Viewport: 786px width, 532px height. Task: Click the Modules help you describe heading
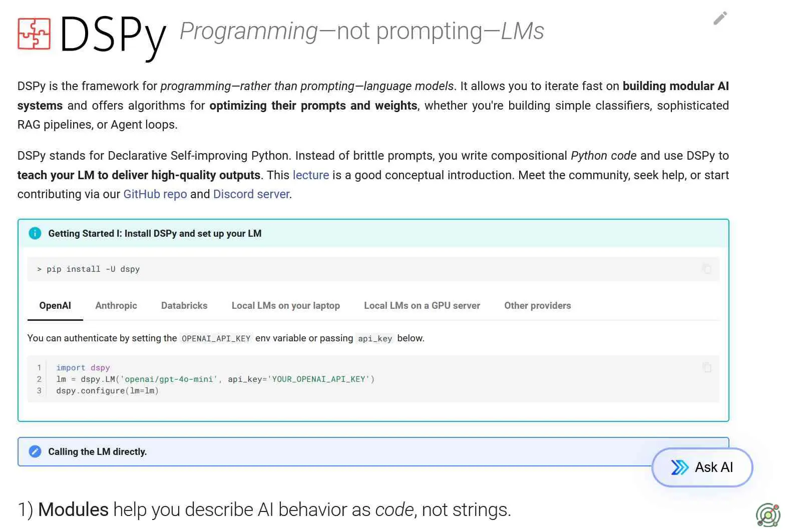click(x=264, y=509)
